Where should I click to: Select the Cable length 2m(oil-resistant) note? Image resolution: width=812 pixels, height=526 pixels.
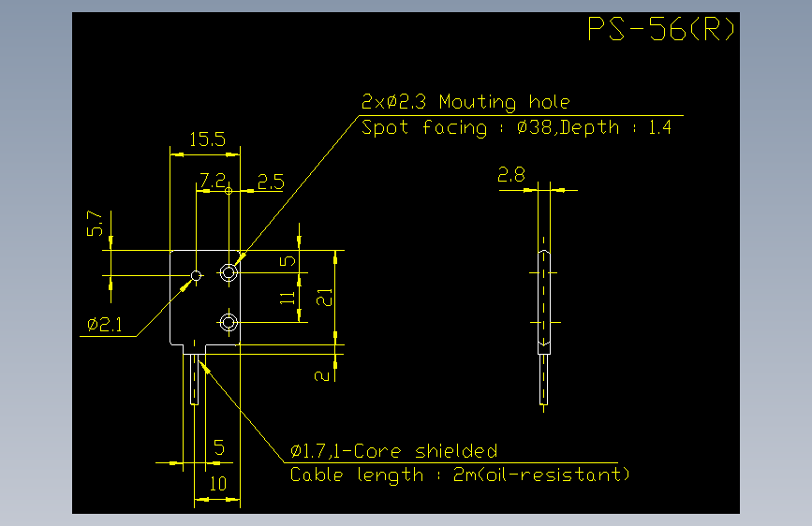tap(459, 475)
